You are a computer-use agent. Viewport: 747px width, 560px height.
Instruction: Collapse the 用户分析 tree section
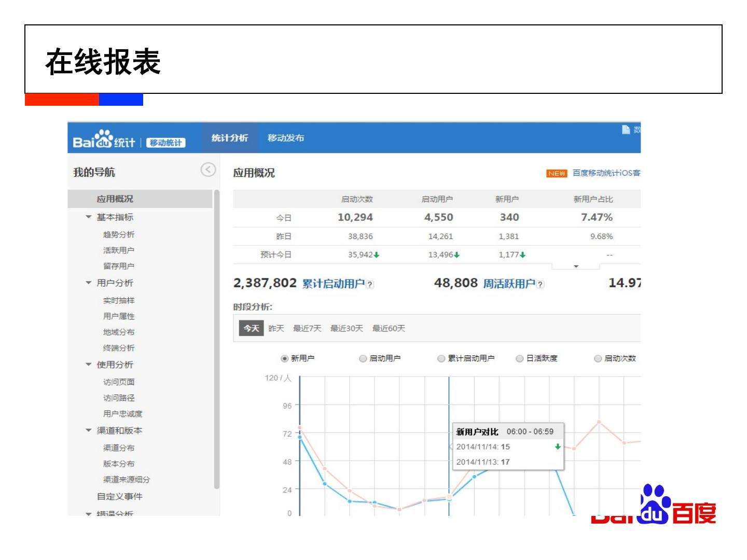(x=89, y=283)
